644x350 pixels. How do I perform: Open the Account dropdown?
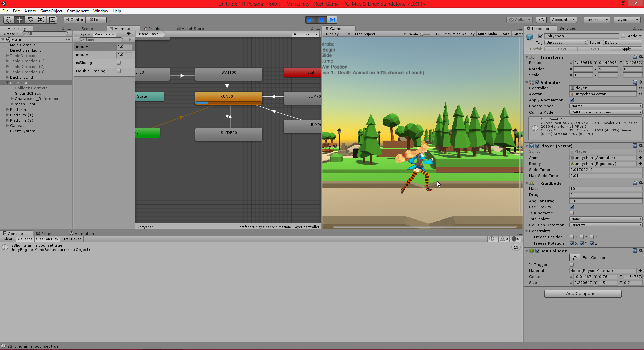coord(563,20)
